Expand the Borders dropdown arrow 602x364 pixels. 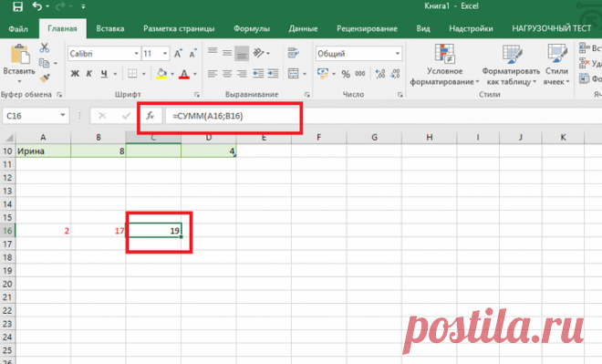point(143,74)
